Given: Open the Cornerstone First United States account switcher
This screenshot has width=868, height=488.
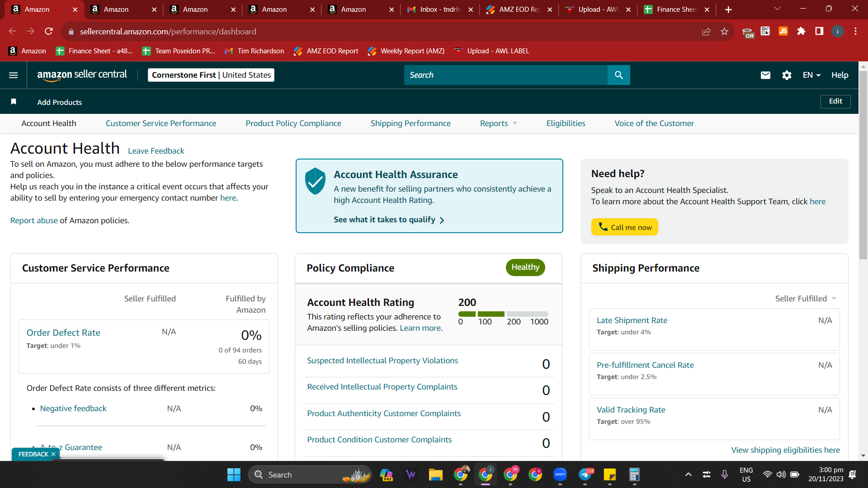Looking at the screenshot, I should 211,75.
